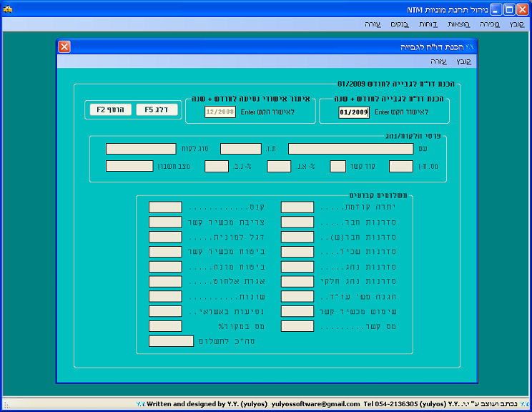The width and height of the screenshot is (532, 412).
Task: Open the dialog's קובץ menu
Action: [464, 62]
